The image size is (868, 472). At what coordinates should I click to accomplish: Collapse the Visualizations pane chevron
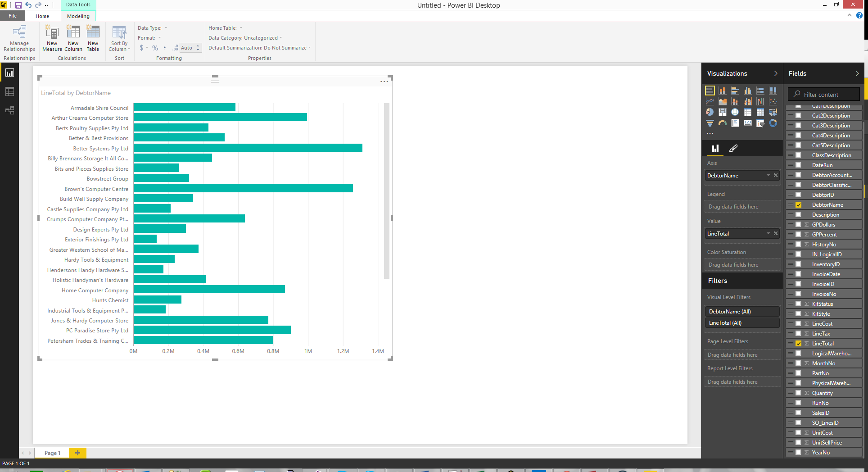point(775,73)
